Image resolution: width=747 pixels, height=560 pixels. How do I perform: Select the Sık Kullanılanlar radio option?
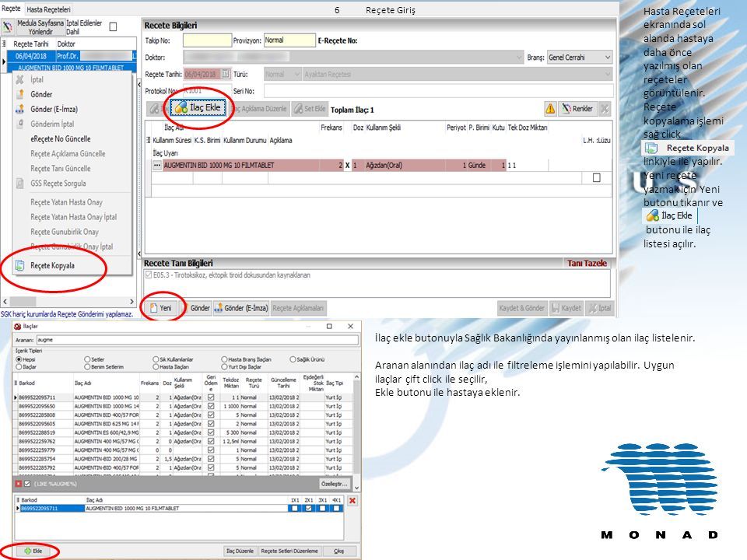156,359
